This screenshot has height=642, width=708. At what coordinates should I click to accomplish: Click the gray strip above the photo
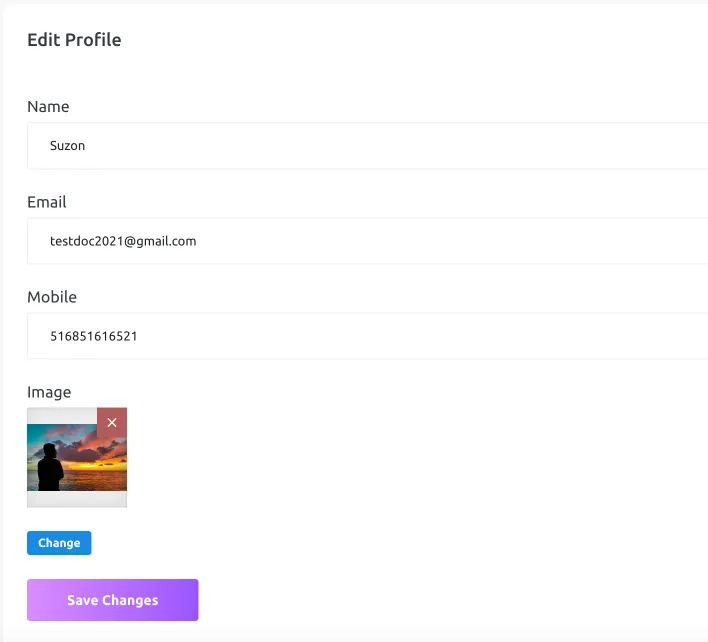click(x=62, y=416)
